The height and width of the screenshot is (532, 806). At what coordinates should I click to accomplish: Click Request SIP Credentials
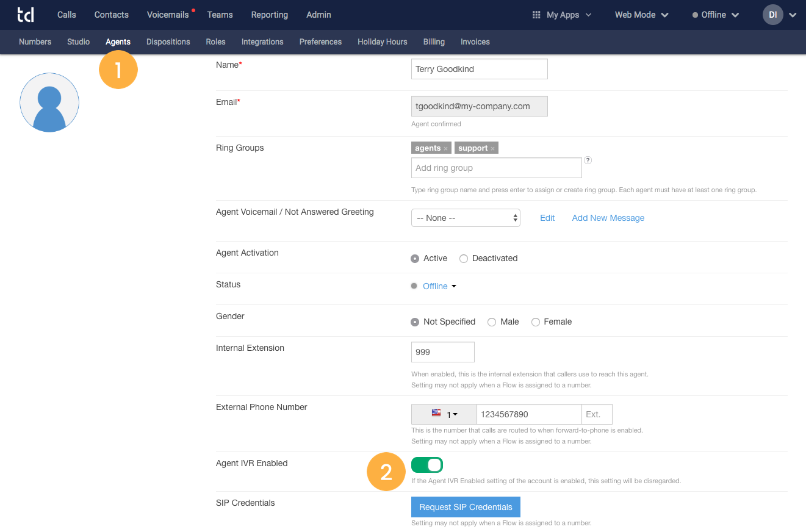tap(466, 507)
